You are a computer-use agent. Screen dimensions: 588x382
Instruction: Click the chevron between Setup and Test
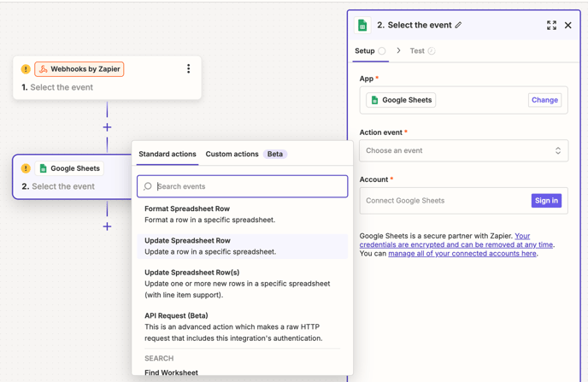[398, 50]
